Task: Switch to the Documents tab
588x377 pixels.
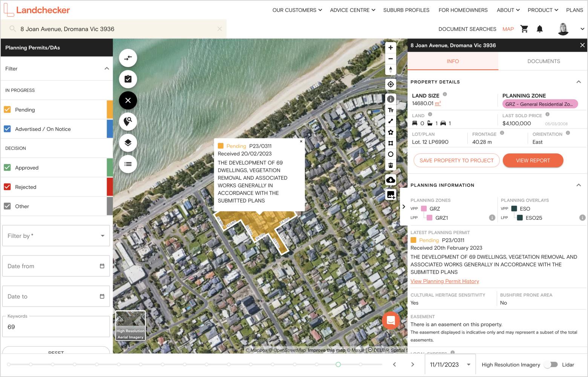Action: point(544,61)
